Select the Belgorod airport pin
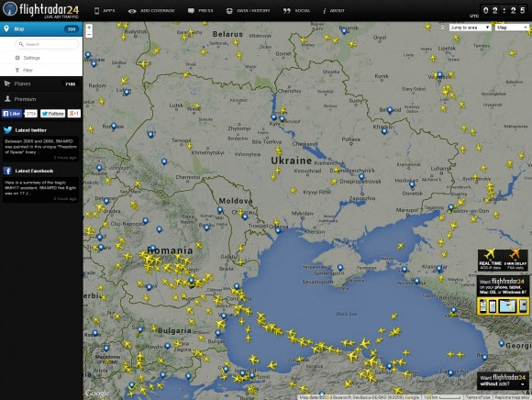Image resolution: width=532 pixels, height=400 pixels. pos(390,110)
